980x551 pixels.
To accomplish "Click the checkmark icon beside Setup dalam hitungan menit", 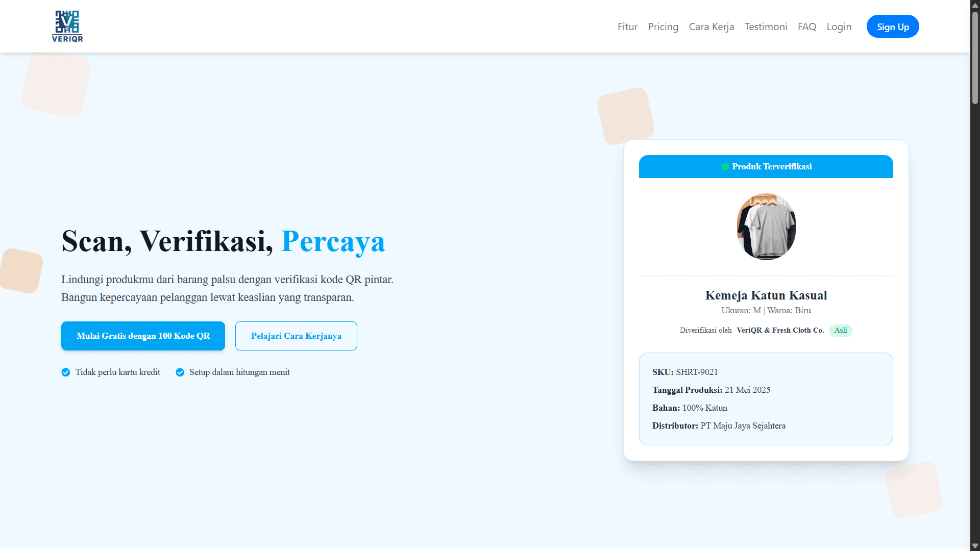I will point(180,372).
